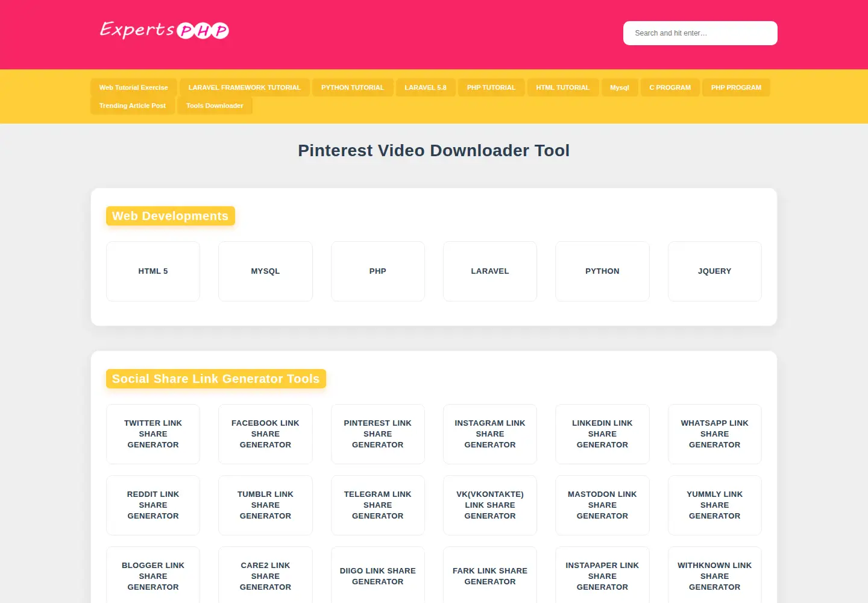
Task: Open C PROGRAM navigation item
Action: tap(670, 87)
